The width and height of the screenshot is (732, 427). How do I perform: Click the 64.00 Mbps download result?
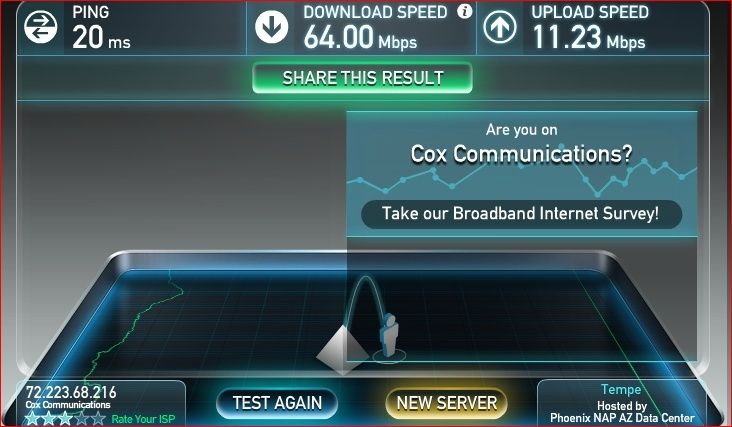pos(360,37)
